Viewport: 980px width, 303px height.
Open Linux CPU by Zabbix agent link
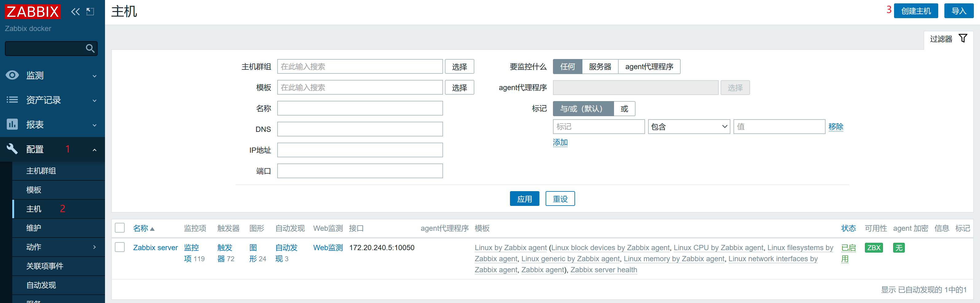[x=718, y=248]
